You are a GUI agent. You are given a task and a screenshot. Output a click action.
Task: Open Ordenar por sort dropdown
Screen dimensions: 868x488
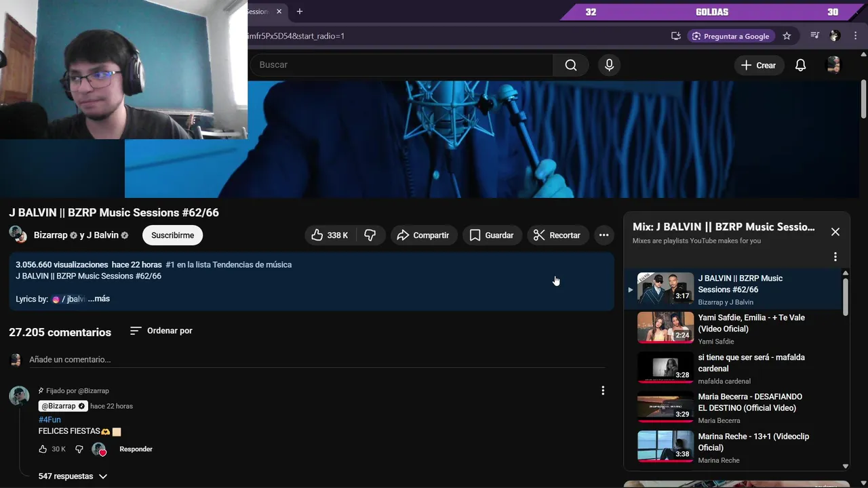coord(161,331)
